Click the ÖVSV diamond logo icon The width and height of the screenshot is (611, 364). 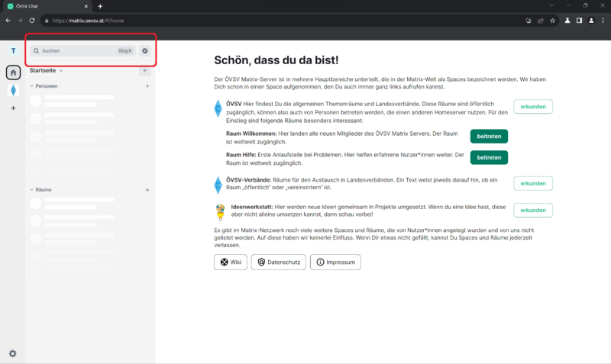218,108
